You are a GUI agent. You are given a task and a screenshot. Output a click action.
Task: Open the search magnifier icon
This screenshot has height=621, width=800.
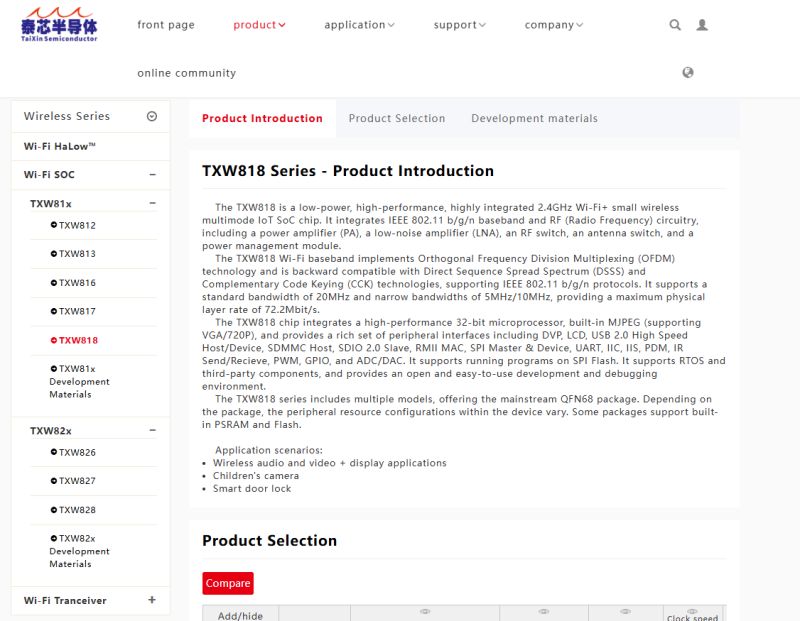tap(674, 24)
